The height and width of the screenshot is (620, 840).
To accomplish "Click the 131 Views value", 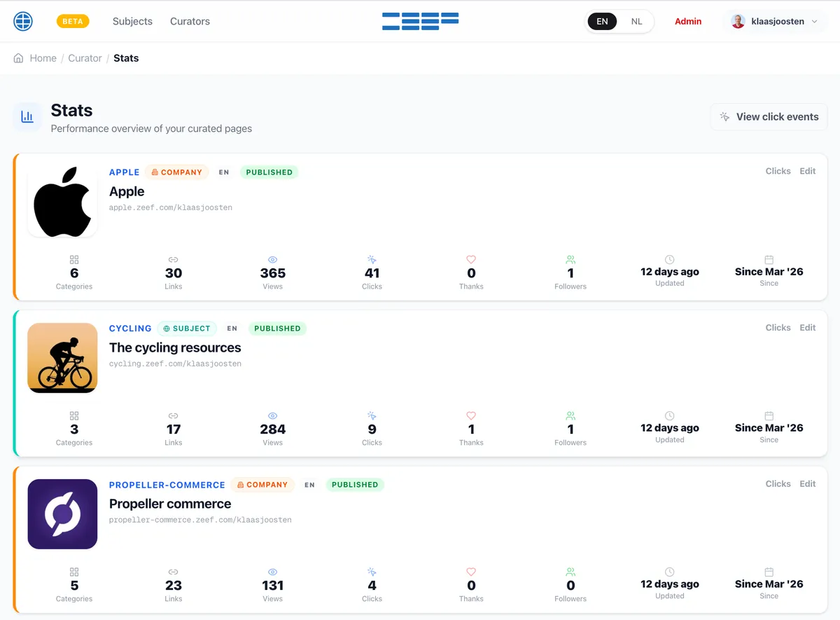I will (x=273, y=586).
